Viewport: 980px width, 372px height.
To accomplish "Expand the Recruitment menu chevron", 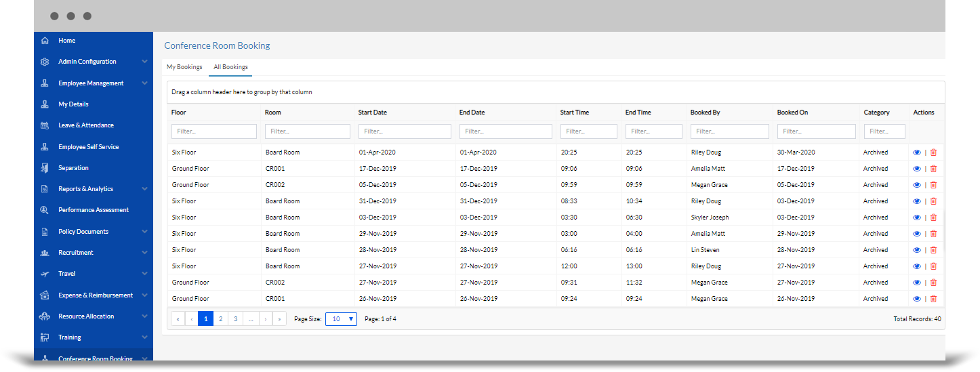I will point(144,253).
